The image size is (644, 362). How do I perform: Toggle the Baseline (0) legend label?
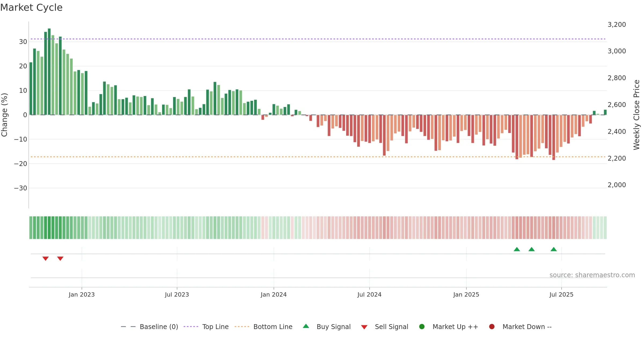[x=159, y=327]
